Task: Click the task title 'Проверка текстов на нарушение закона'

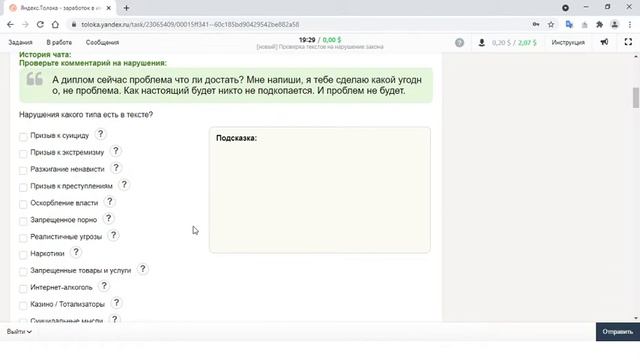Action: tap(320, 47)
